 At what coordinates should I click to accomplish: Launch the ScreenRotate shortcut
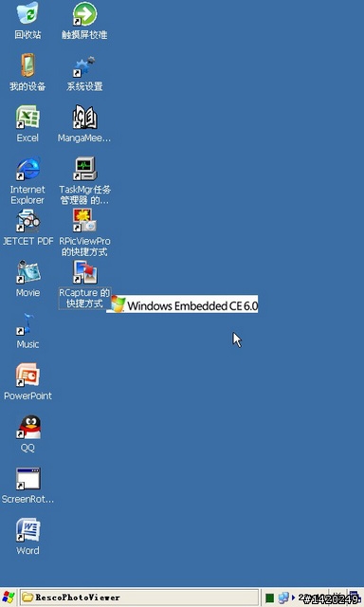click(x=27, y=478)
